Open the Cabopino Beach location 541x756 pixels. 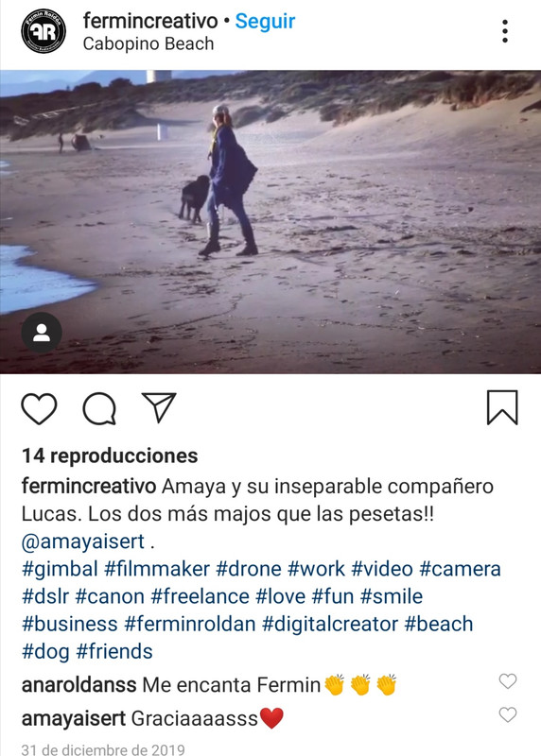point(148,43)
